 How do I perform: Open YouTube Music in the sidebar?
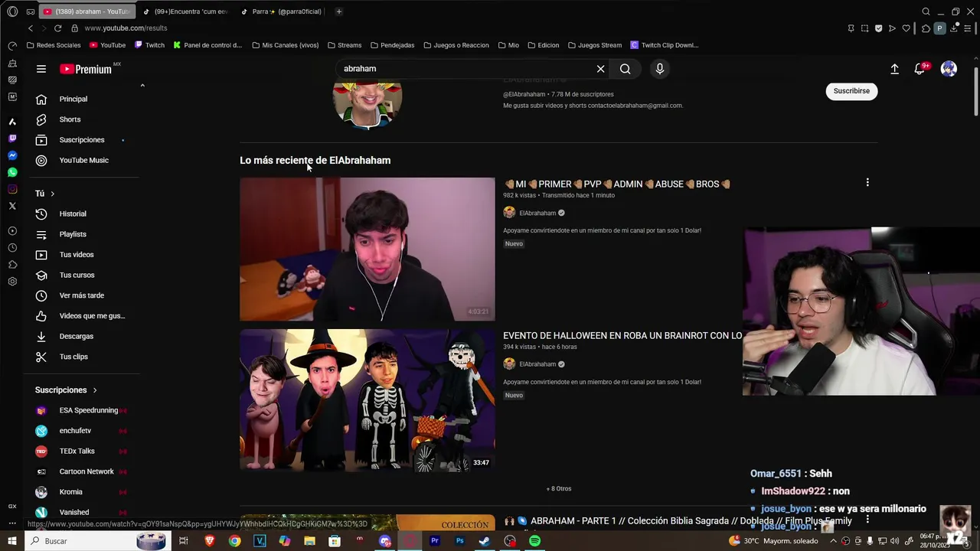83,160
